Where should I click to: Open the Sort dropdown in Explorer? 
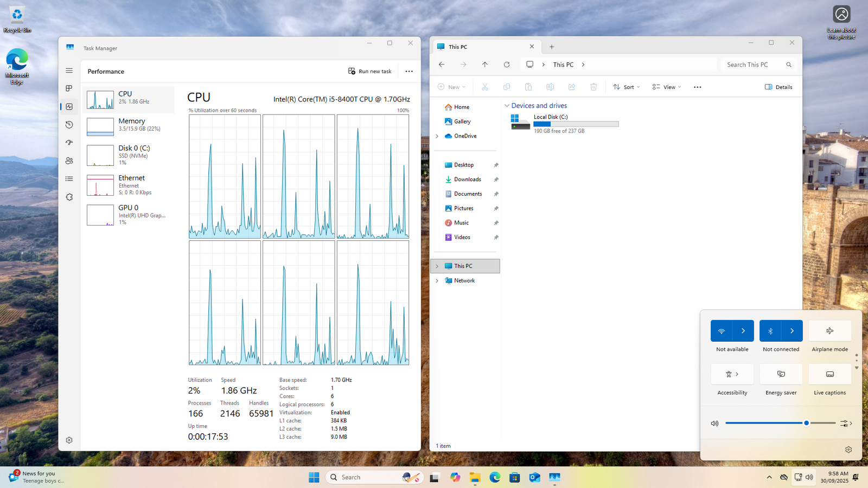(627, 87)
